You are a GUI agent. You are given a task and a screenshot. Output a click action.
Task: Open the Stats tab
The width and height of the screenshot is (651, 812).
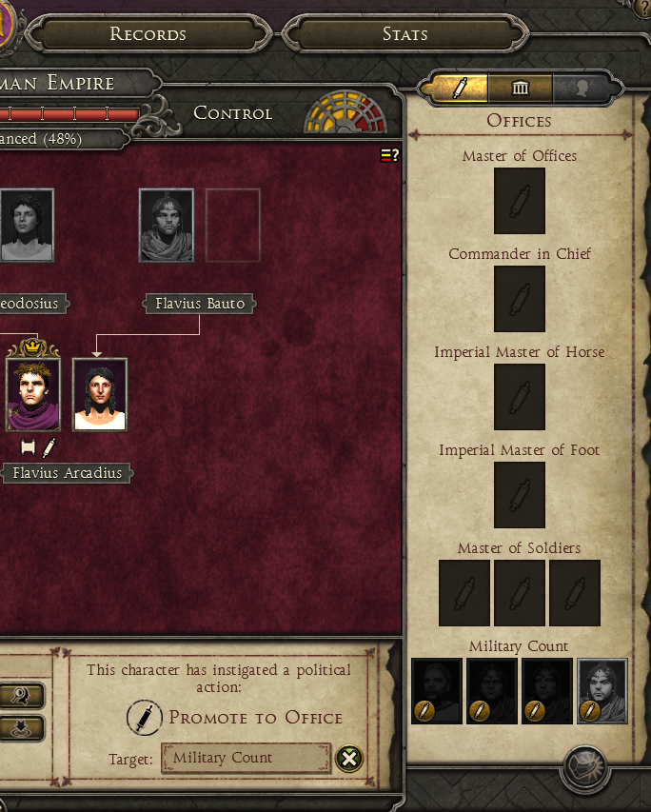pos(405,34)
